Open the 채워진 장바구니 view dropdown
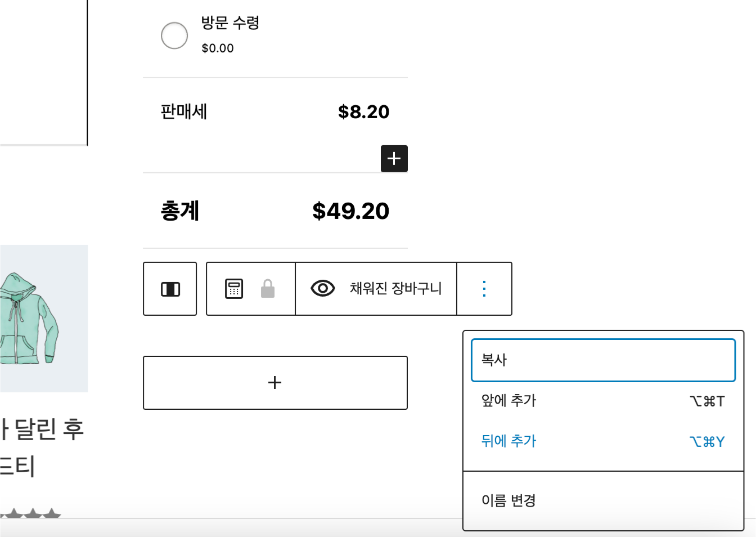The height and width of the screenshot is (537, 756). point(376,289)
